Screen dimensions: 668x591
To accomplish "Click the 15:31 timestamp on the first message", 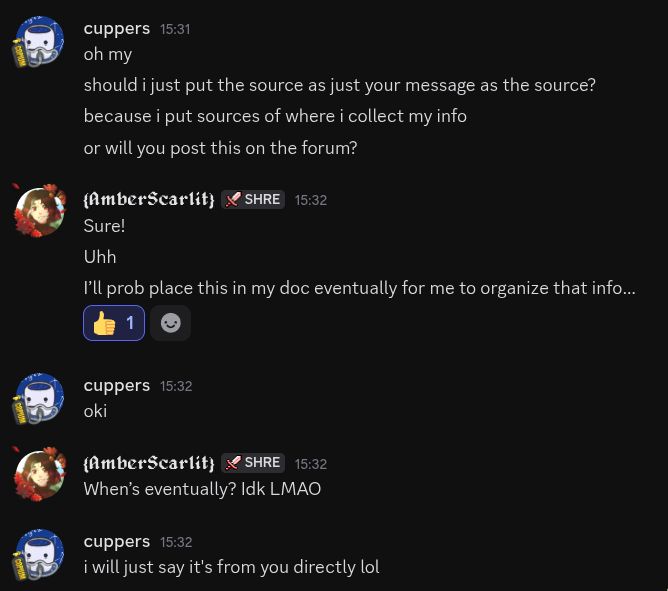I will [175, 30].
